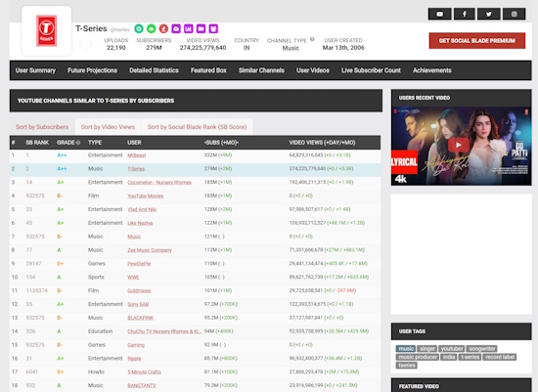Open the Live Subscriber Count tab
This screenshot has width=538, height=392.
371,70
